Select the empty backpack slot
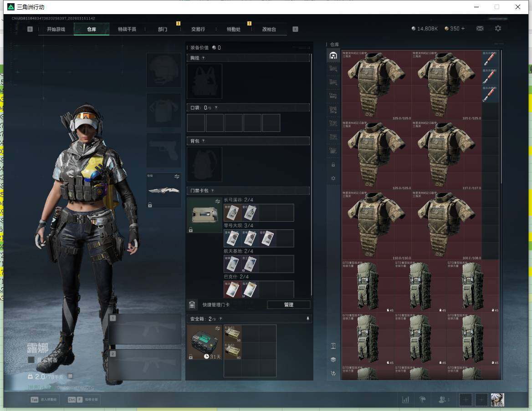 [x=205, y=164]
